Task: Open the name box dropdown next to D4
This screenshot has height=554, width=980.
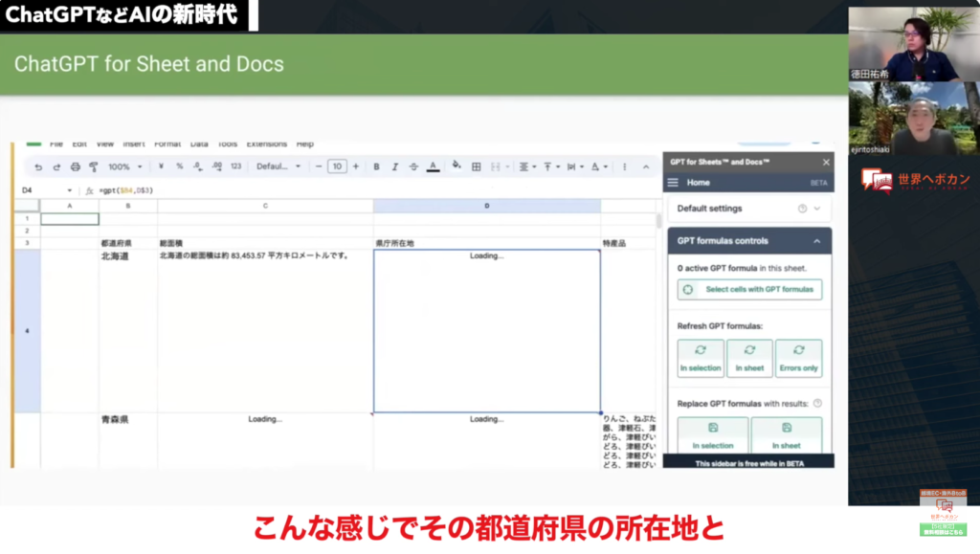Action: (x=69, y=190)
